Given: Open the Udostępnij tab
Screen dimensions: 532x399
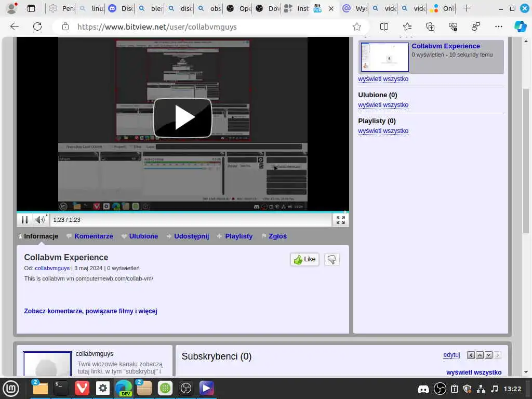Looking at the screenshot, I should 191,236.
